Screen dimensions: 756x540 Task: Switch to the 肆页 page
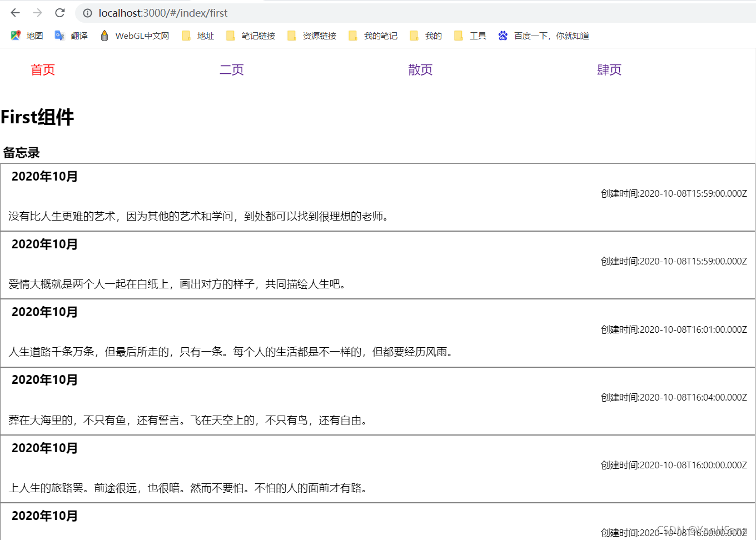pyautogui.click(x=609, y=69)
